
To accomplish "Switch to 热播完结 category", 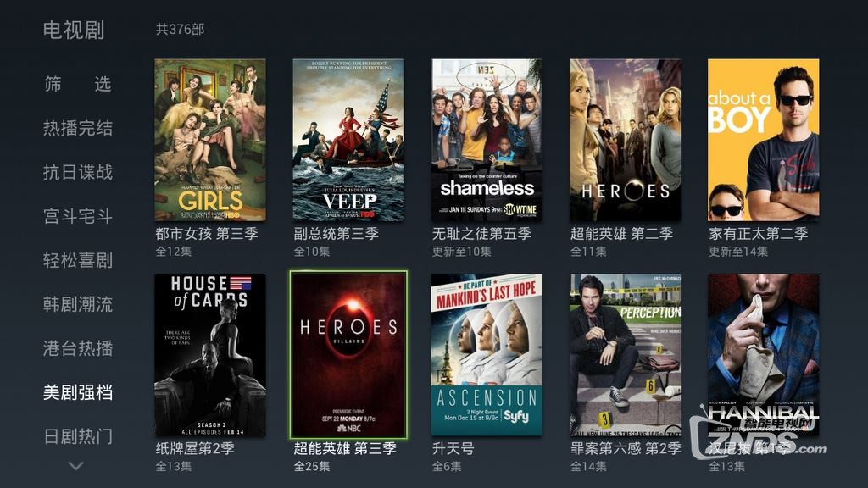I will pyautogui.click(x=78, y=129).
